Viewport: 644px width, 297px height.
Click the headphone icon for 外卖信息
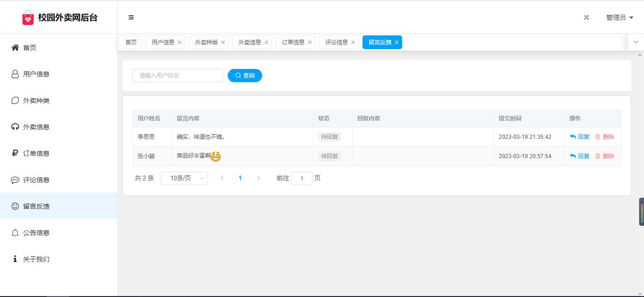point(15,127)
